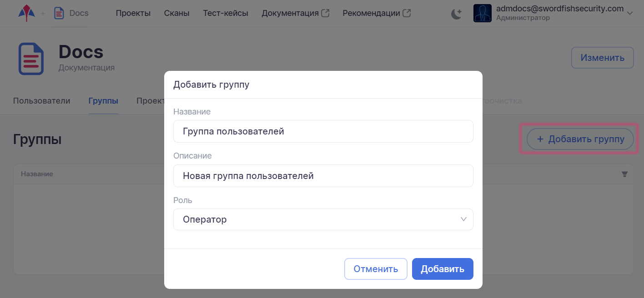Click the Docs document icon in header

pos(59,13)
